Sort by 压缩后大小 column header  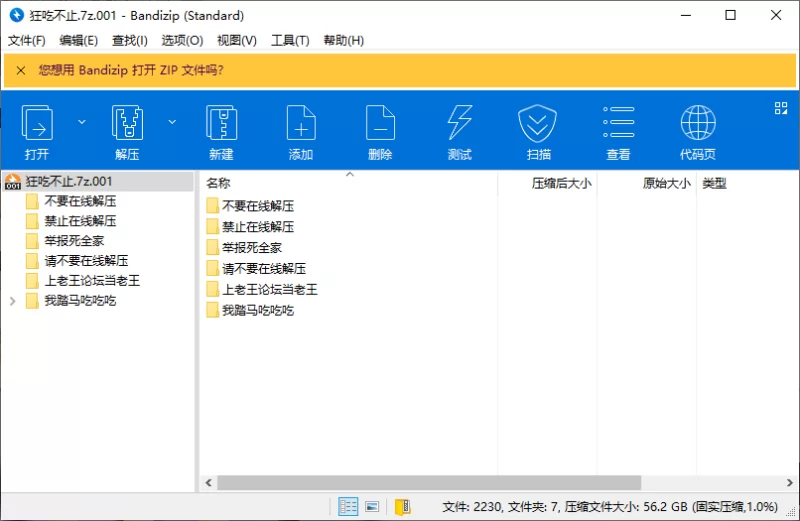[x=561, y=183]
